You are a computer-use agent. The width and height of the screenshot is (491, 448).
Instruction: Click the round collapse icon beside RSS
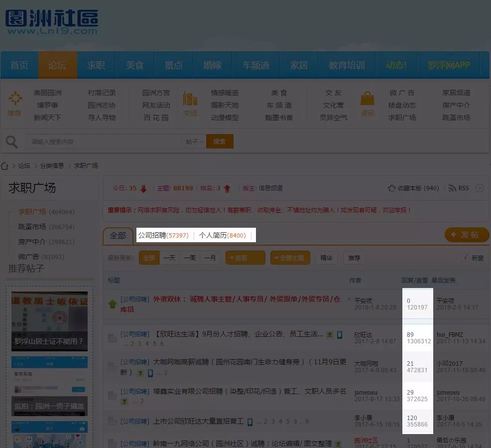click(x=480, y=188)
